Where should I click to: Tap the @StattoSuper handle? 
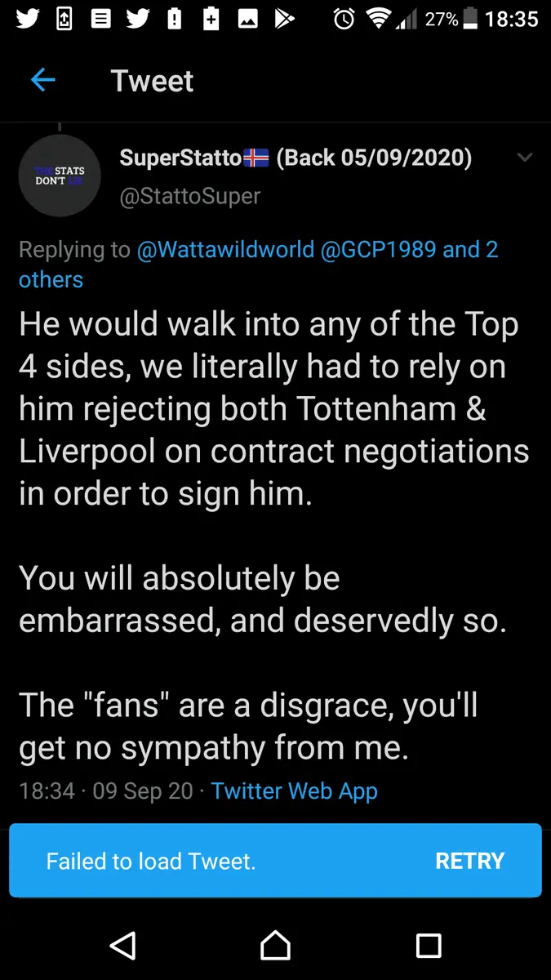click(x=189, y=196)
